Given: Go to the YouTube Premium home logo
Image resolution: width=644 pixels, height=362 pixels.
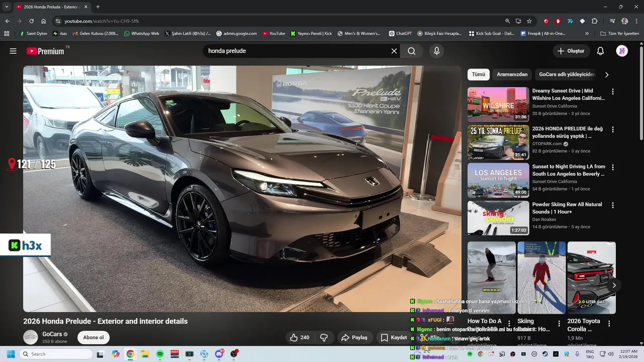Looking at the screenshot, I should pyautogui.click(x=45, y=51).
